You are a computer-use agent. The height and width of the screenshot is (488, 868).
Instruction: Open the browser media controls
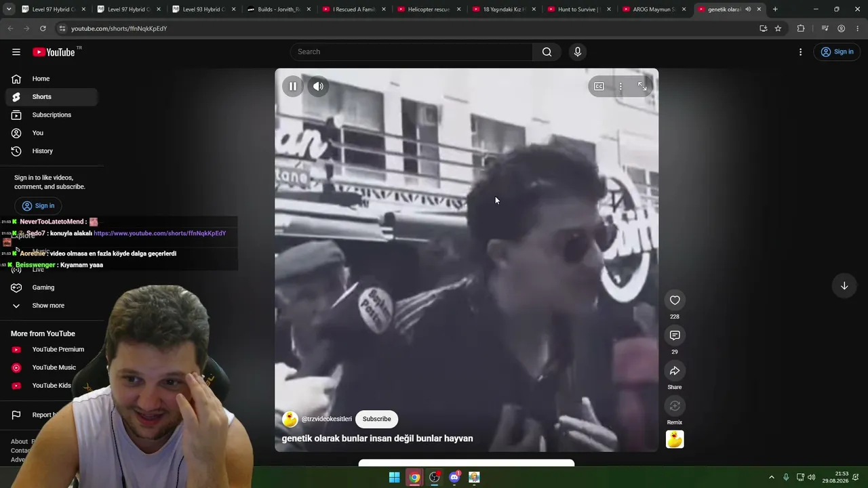pos(825,28)
